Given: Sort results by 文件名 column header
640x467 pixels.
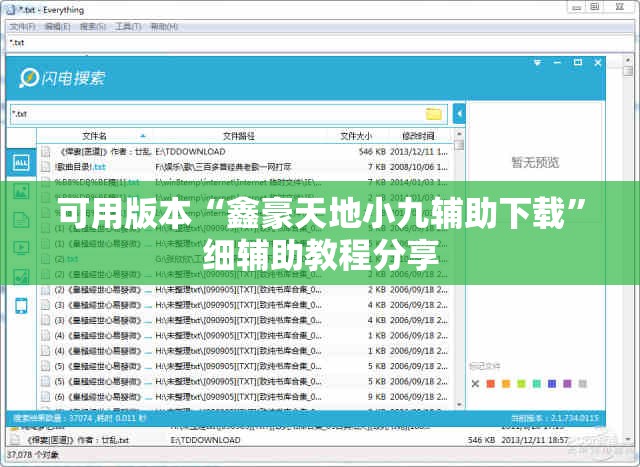Looking at the screenshot, I should click(x=94, y=136).
